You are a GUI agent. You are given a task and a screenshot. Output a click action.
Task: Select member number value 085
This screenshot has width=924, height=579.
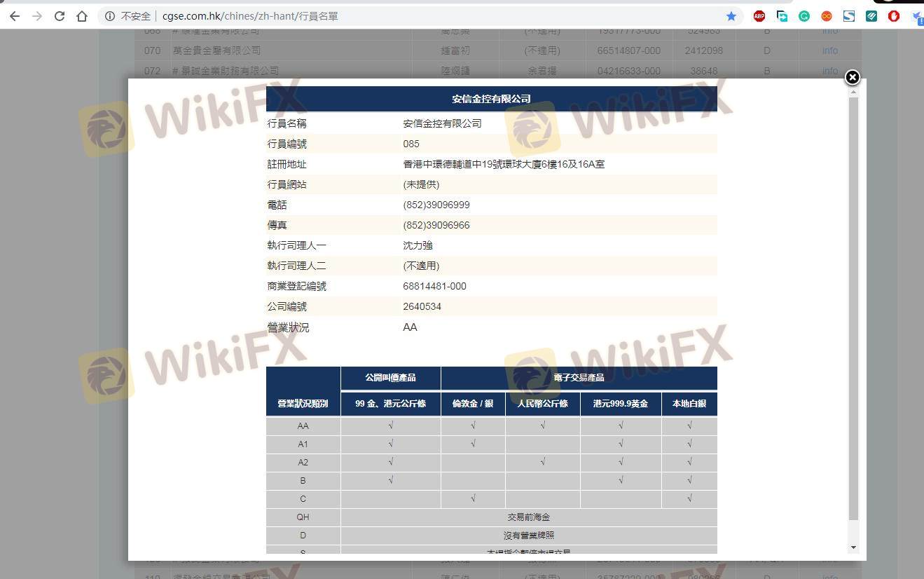point(411,144)
